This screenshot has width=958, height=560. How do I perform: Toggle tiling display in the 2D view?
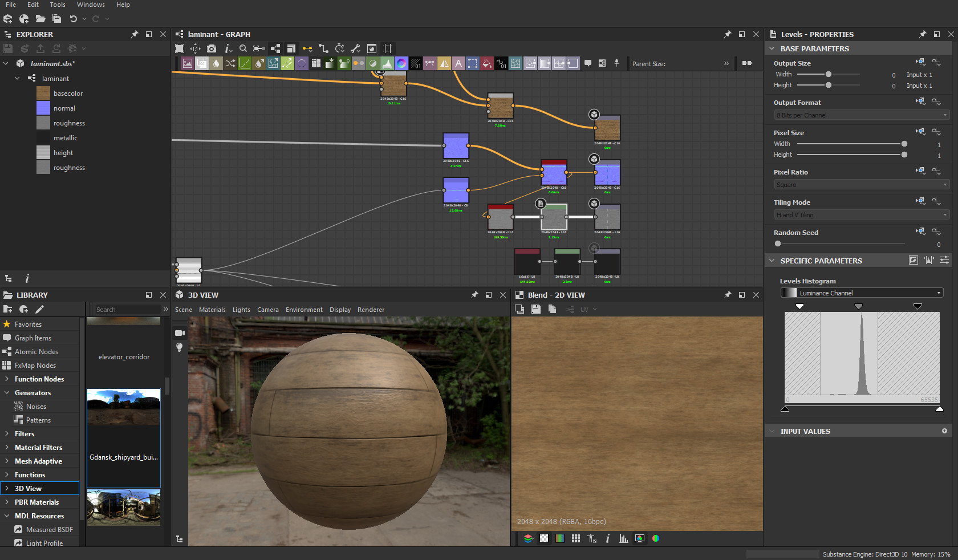[x=576, y=538]
